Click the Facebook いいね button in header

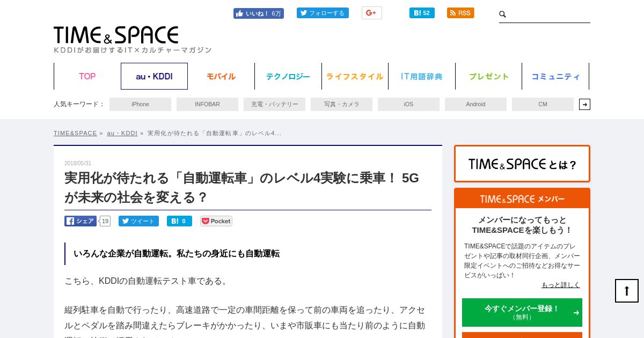coord(259,13)
